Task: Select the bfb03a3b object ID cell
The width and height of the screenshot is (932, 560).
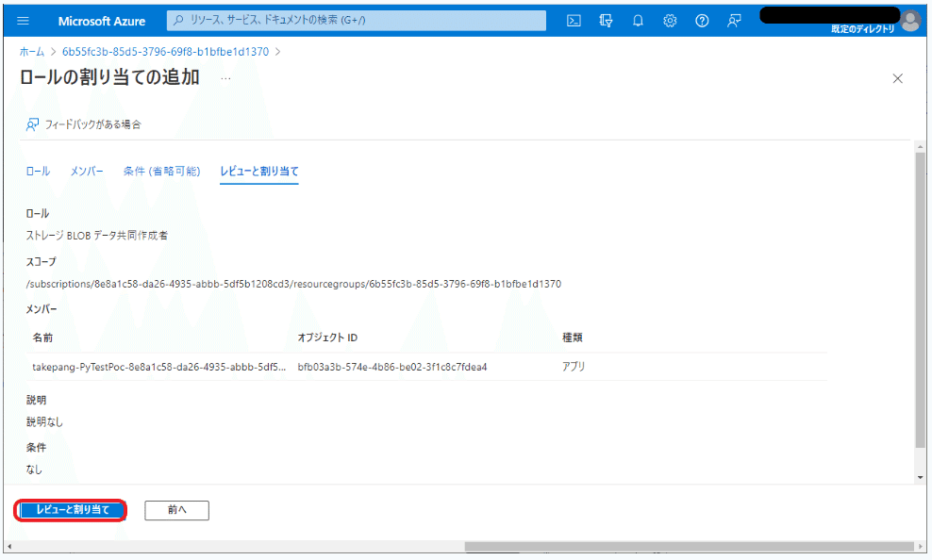Action: coord(392,367)
